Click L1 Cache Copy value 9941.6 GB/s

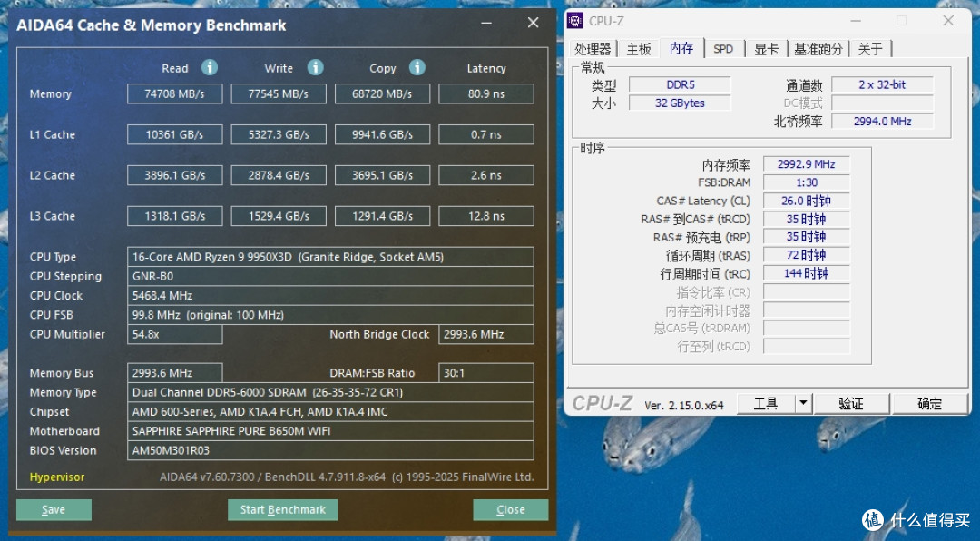coord(383,134)
